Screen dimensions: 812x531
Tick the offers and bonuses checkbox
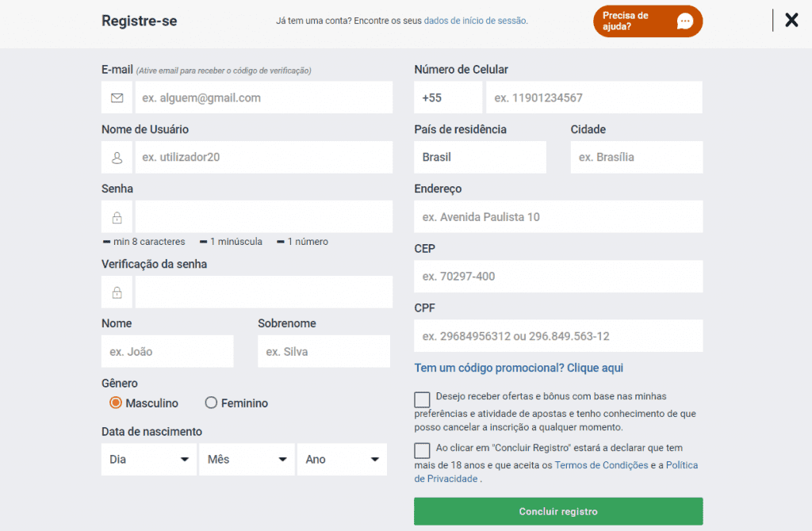point(422,399)
